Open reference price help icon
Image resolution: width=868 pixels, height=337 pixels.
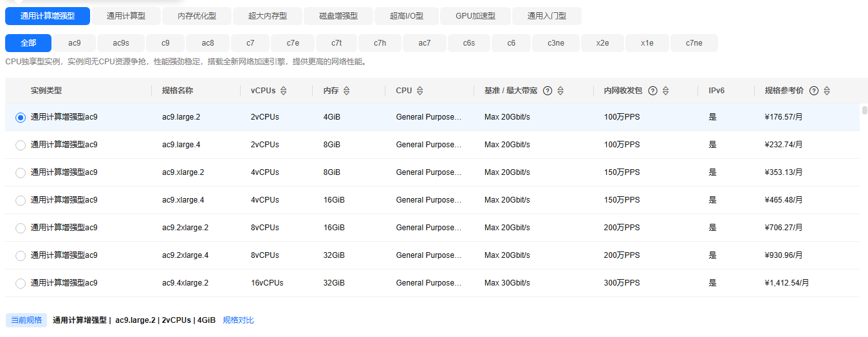[814, 91]
